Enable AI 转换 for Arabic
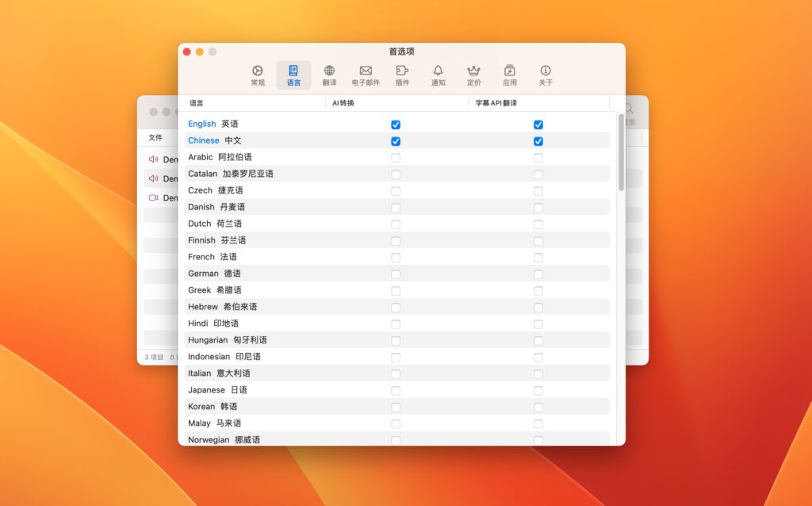The height and width of the screenshot is (506, 812). [x=395, y=157]
